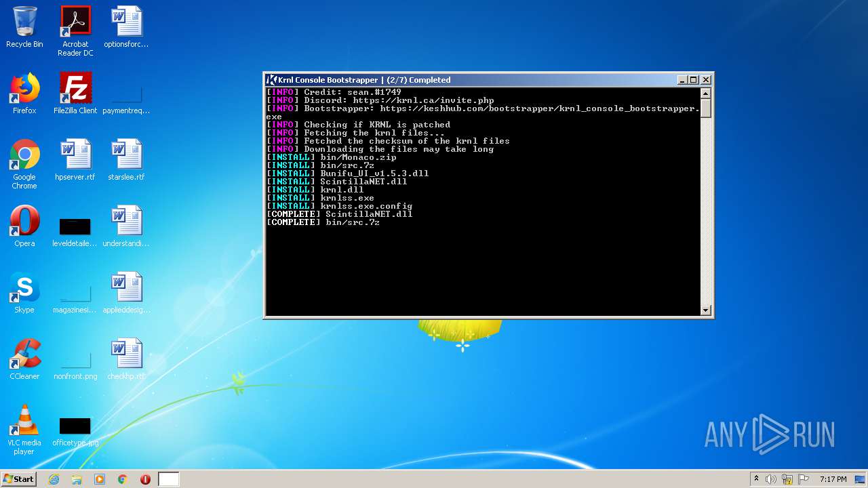Launch Google Chrome desktop shortcut
868x488 pixels.
coord(24,165)
